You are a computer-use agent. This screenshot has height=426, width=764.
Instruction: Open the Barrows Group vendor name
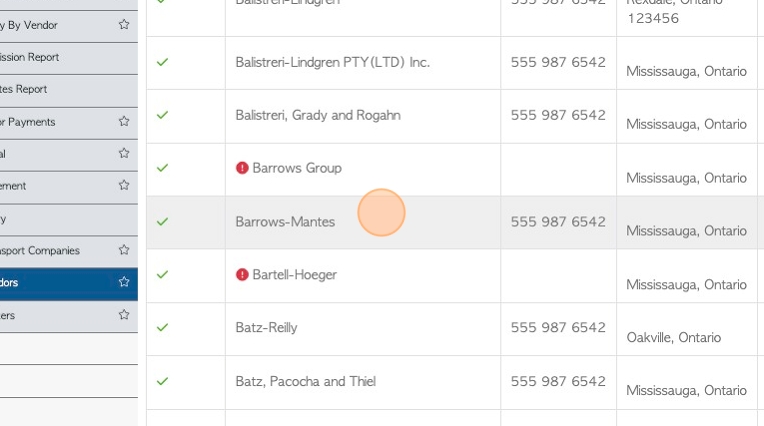tap(297, 168)
